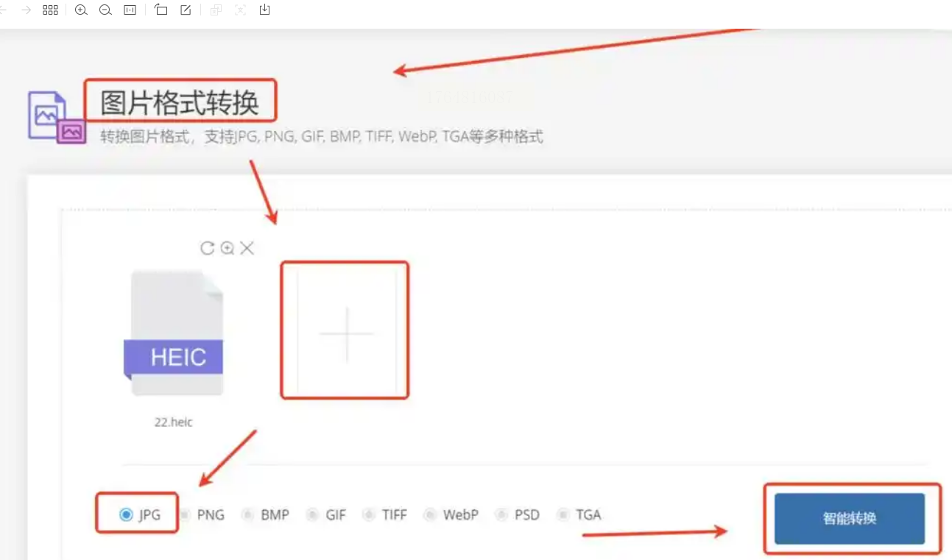Choose the PSD output format option
The height and width of the screenshot is (560, 952).
click(518, 515)
